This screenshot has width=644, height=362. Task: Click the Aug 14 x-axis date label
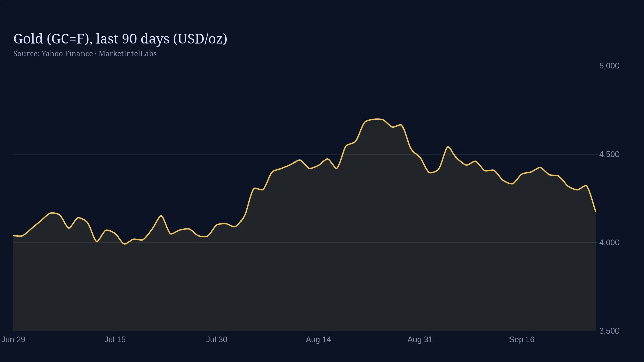(x=318, y=339)
